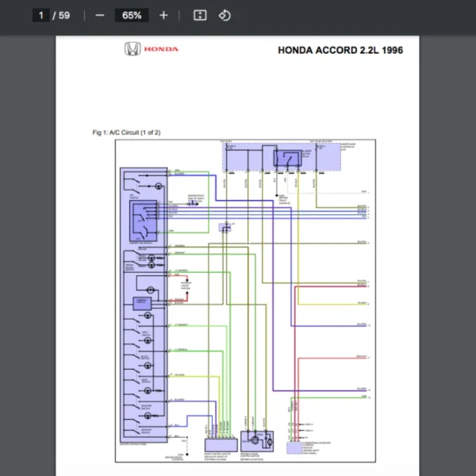This screenshot has height=476, width=476.
Task: Click the zoom out minus icon
Action: pyautogui.click(x=100, y=15)
